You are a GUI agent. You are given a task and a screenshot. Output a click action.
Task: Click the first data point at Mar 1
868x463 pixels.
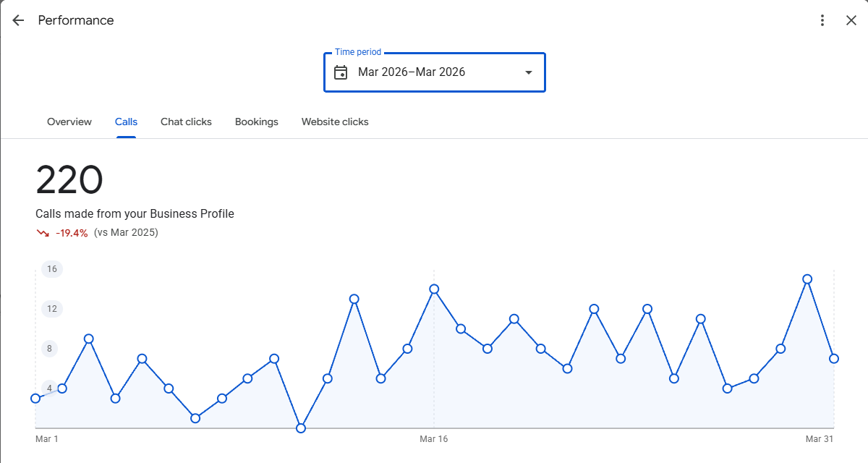coord(35,399)
